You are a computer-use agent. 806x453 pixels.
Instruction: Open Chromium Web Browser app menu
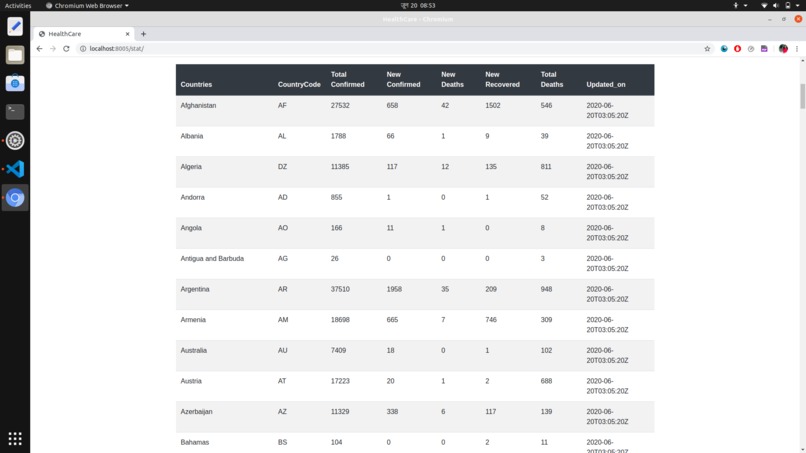87,5
